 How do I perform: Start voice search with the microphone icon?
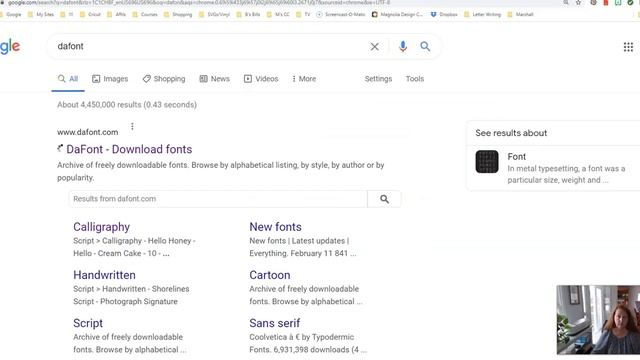click(x=402, y=47)
